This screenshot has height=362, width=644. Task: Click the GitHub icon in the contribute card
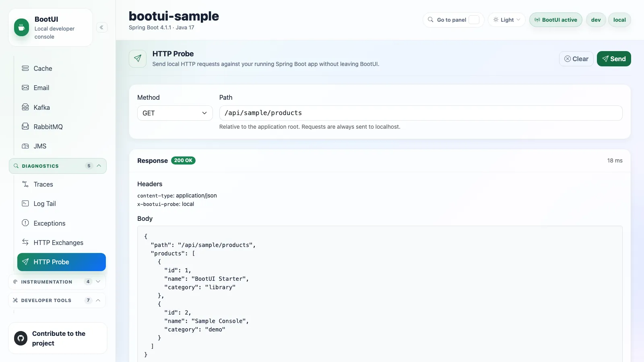coord(21,338)
